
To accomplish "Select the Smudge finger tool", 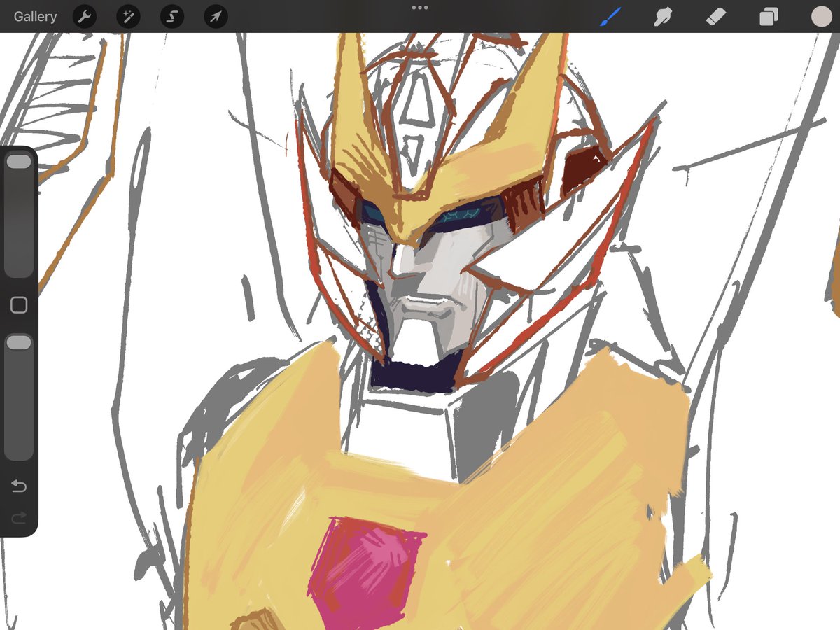I will 663,16.
